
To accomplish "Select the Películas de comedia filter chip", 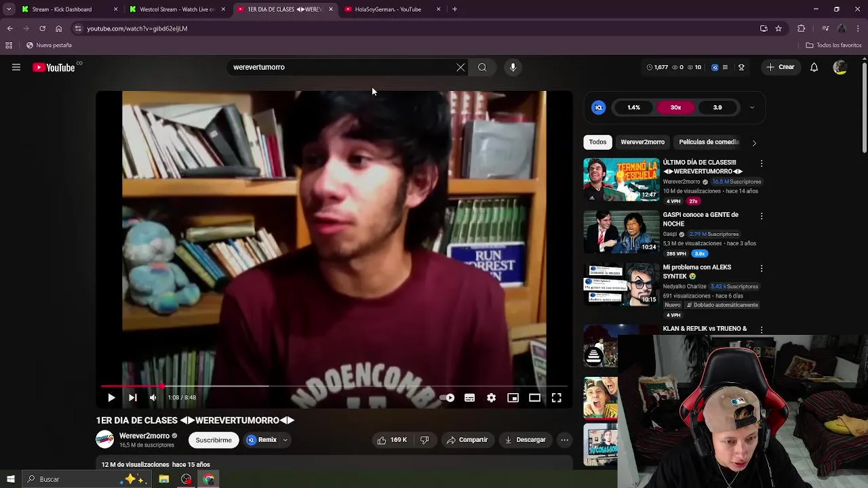I will click(709, 142).
